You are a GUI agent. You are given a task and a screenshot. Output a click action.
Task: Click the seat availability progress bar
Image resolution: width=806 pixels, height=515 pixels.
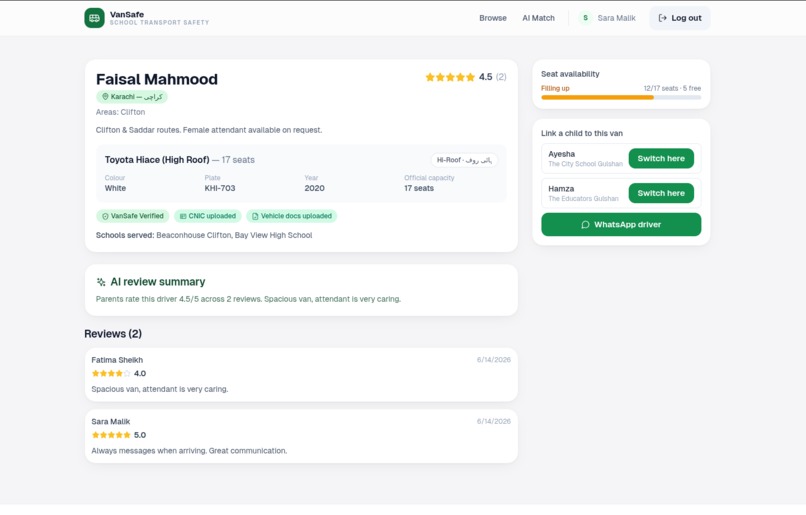[621, 97]
